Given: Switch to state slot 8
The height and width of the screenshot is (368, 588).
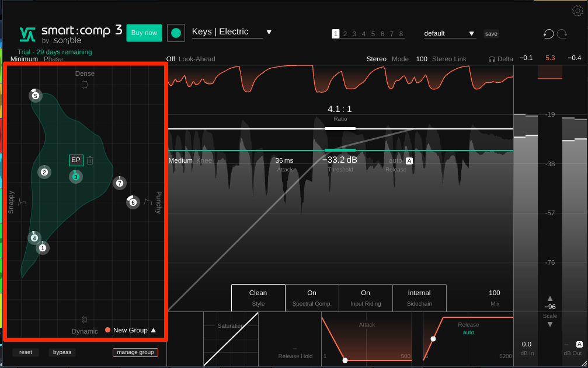Looking at the screenshot, I should pos(401,34).
